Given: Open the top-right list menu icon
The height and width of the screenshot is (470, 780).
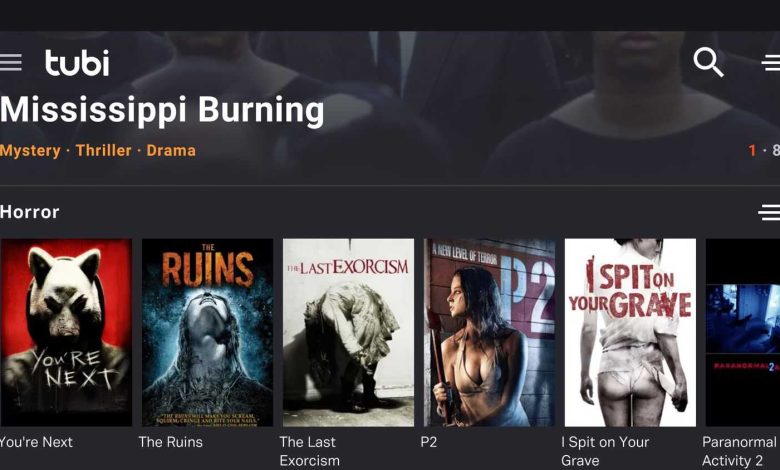Looking at the screenshot, I should pos(771,63).
